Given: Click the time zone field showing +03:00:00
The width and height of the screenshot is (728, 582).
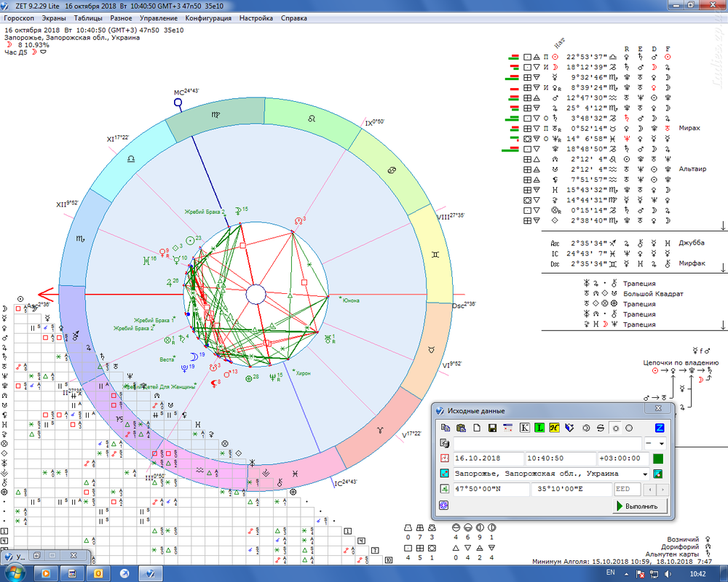Looking at the screenshot, I should tap(623, 458).
